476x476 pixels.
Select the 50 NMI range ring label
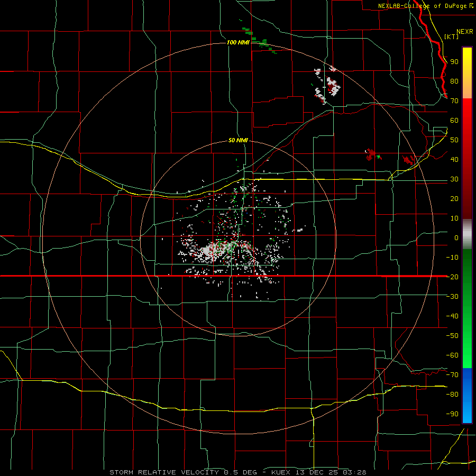click(238, 140)
